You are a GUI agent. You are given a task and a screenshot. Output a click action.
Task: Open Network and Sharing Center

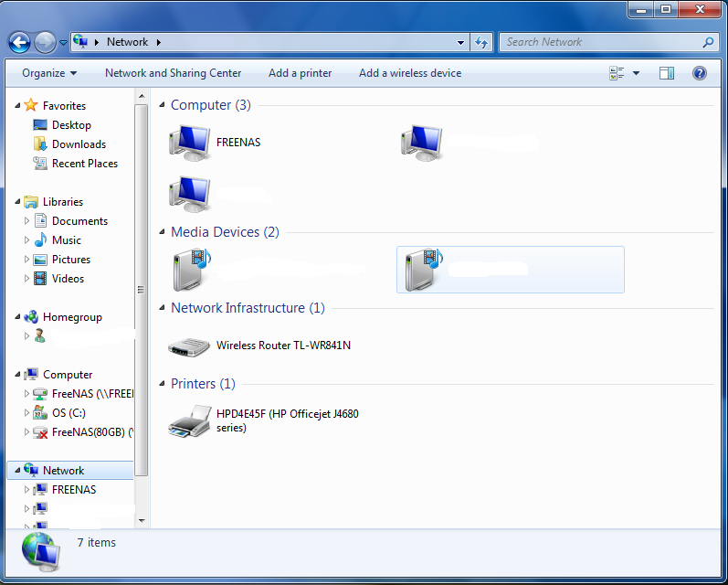[x=173, y=73]
